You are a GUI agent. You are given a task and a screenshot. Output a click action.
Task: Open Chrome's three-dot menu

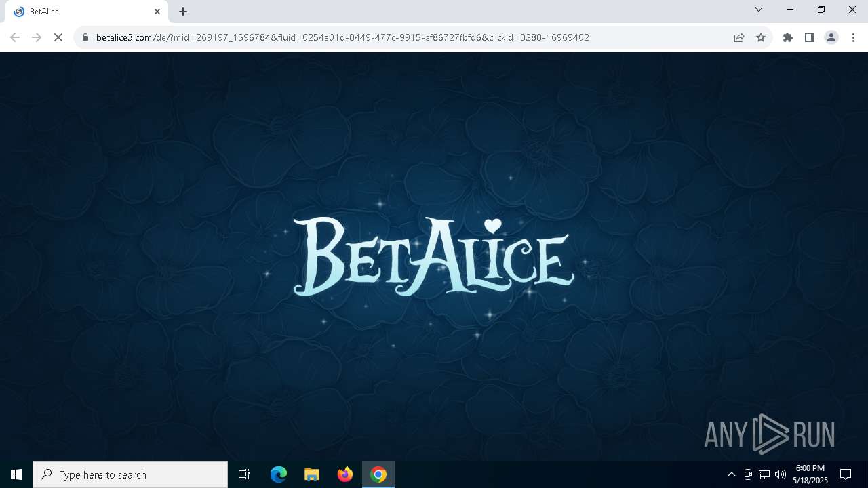pos(853,37)
